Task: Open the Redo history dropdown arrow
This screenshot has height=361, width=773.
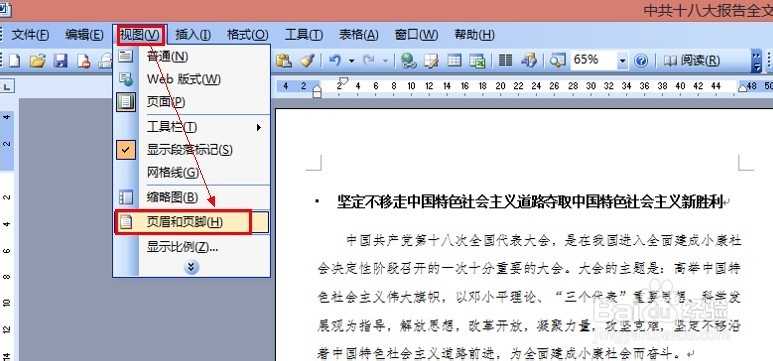Action: [x=385, y=61]
